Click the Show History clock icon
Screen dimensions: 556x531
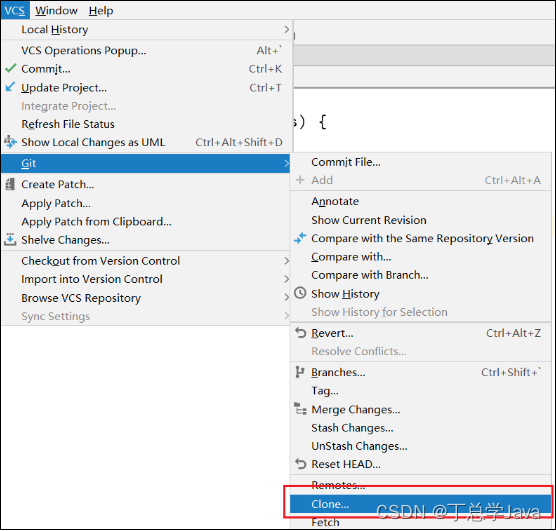pos(300,293)
